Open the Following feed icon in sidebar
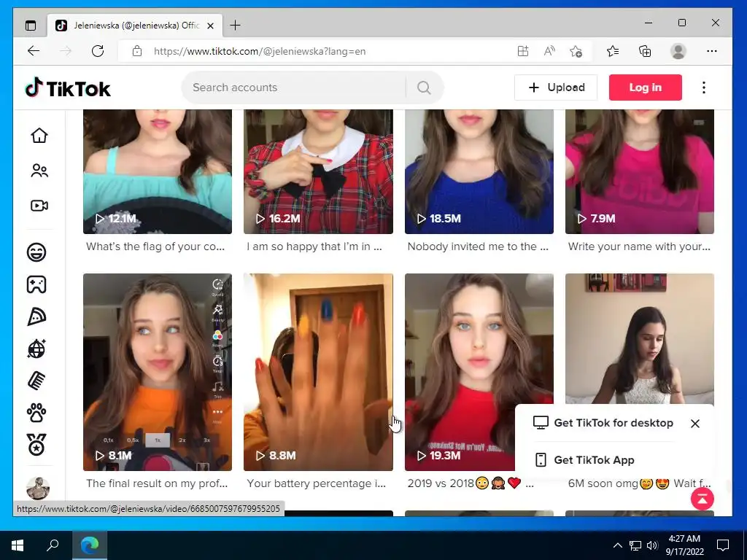This screenshot has width=747, height=560. pos(39,171)
